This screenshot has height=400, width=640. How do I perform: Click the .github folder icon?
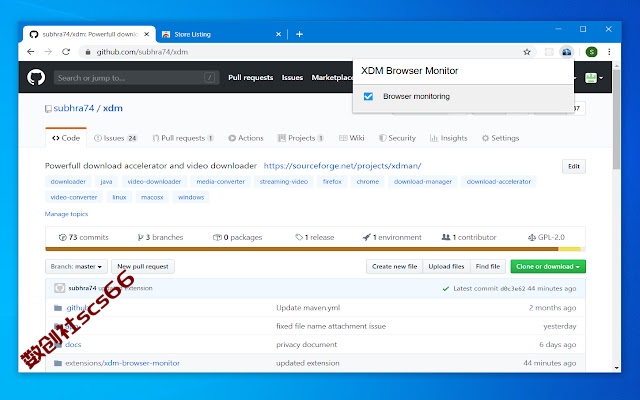tap(58, 308)
